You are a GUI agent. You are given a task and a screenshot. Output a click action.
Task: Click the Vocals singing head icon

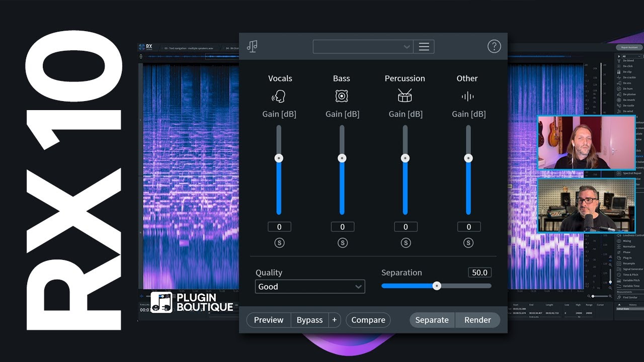coord(279,96)
